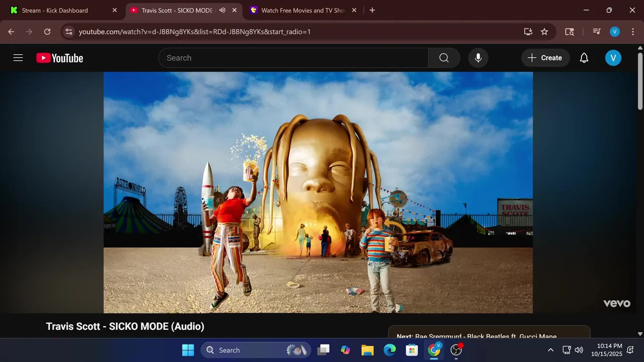Open Microsoft Edge from the taskbar

(389, 350)
